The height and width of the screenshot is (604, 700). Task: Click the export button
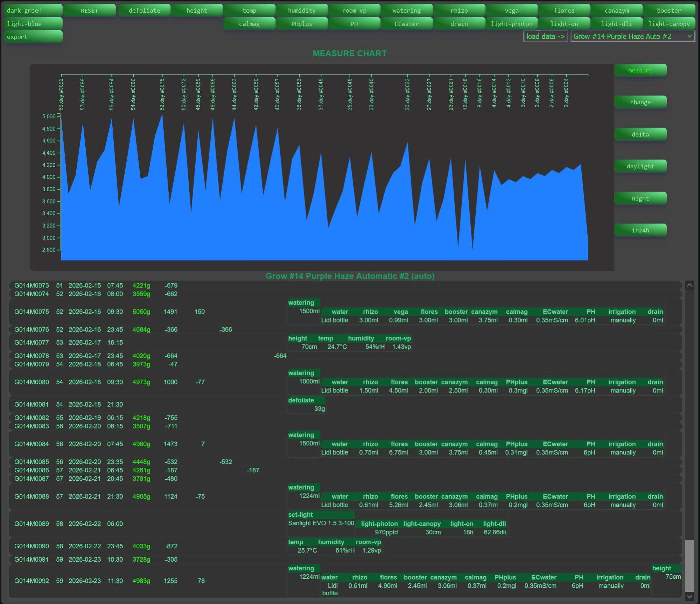coord(33,37)
